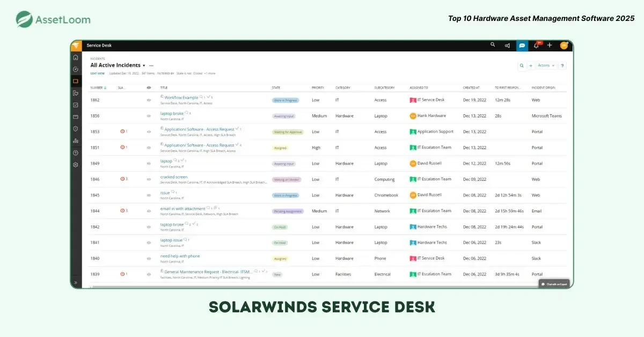Screen dimensions: 644x337
Task: Open the chat bubble icon in header
Action: click(522, 46)
